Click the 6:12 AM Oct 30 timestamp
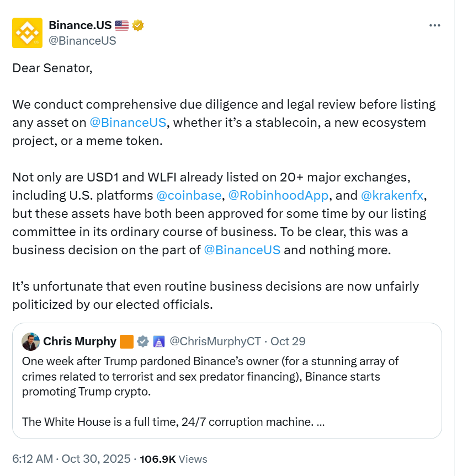The image size is (457, 476). pyautogui.click(x=66, y=459)
